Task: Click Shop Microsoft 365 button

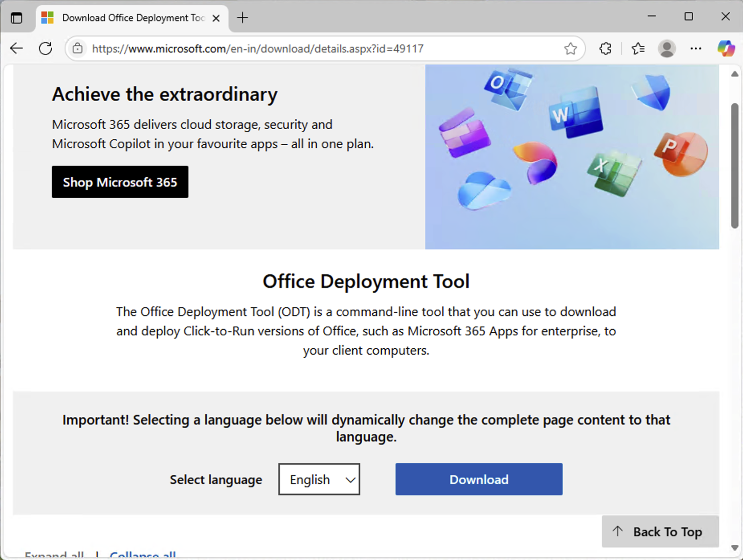Action: [120, 182]
